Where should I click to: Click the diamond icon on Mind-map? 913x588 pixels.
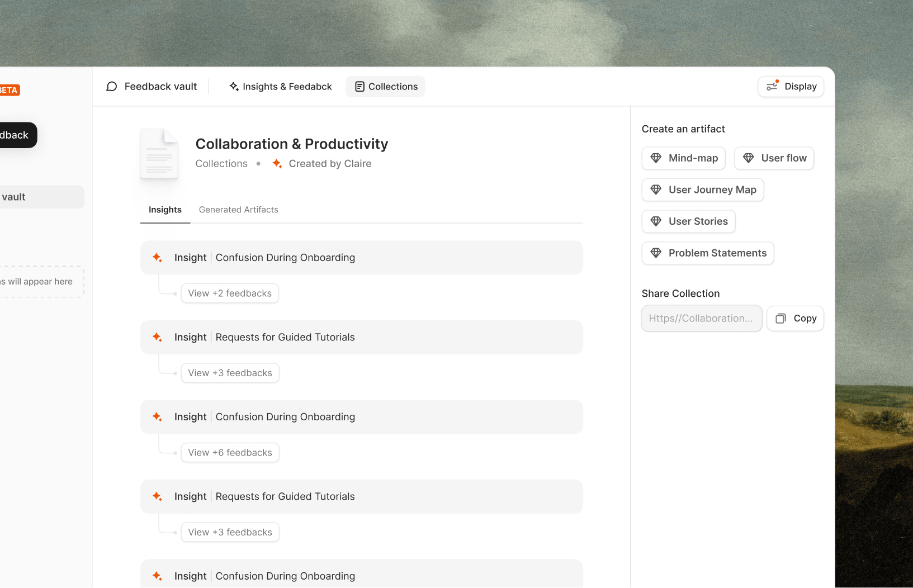[656, 158]
